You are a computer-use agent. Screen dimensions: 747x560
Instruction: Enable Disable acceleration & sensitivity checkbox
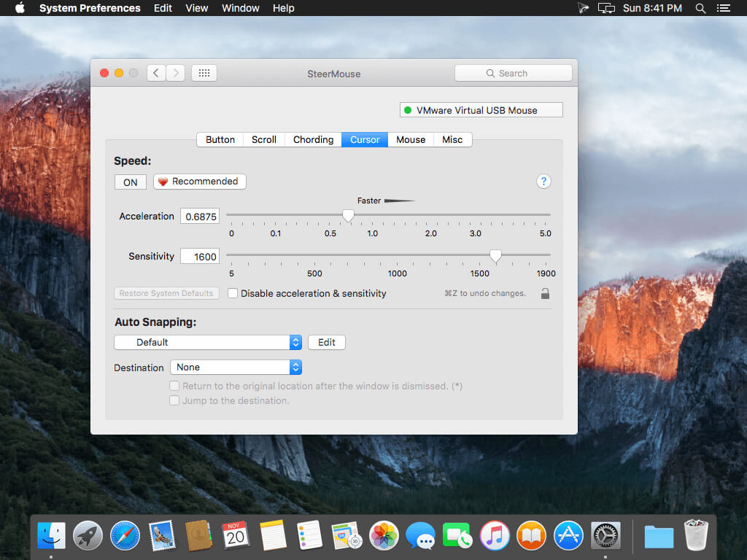233,293
